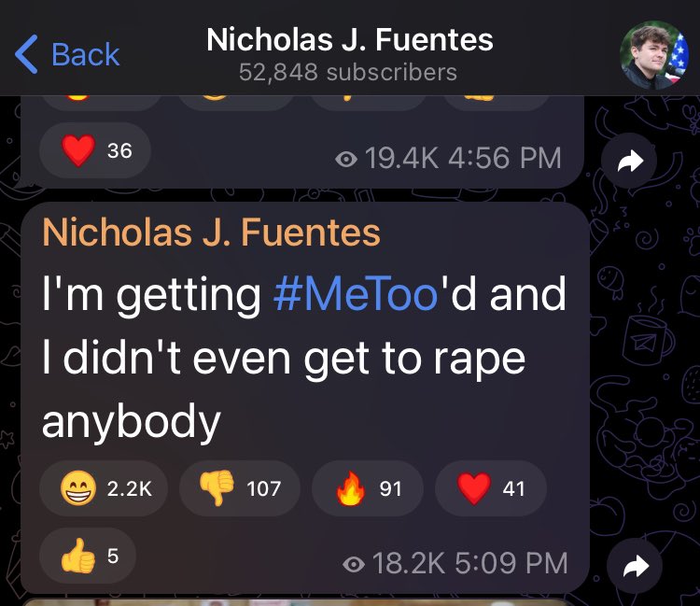Toggle the thumbs up reaction 5
This screenshot has width=700, height=606.
click(x=88, y=556)
